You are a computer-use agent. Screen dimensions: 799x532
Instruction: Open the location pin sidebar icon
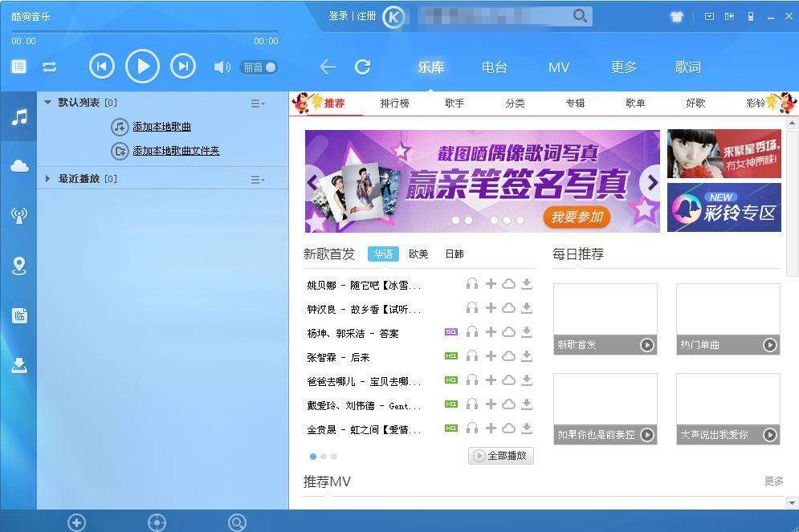tap(19, 266)
